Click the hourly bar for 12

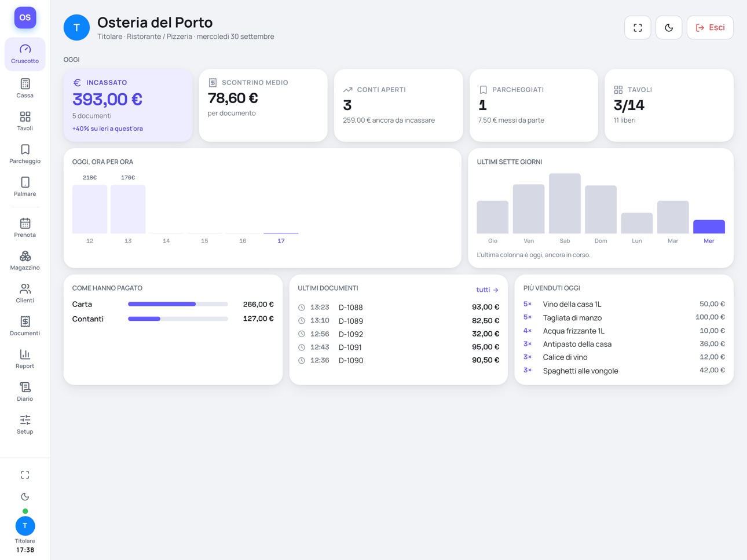click(x=90, y=209)
